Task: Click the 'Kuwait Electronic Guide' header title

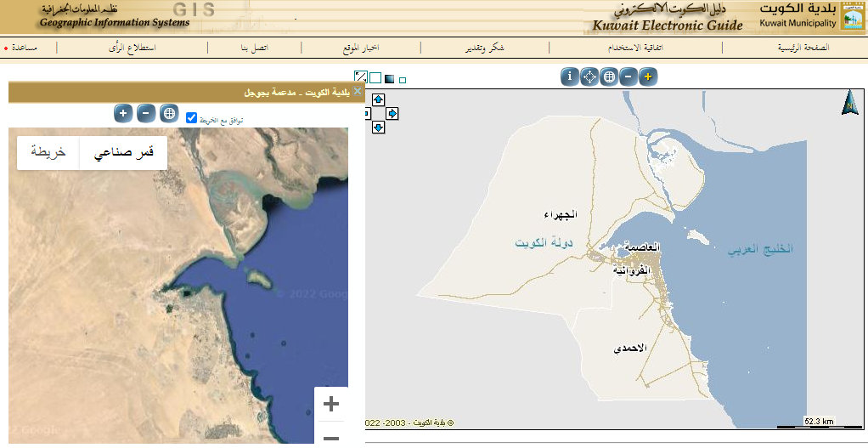Action: [x=667, y=25]
